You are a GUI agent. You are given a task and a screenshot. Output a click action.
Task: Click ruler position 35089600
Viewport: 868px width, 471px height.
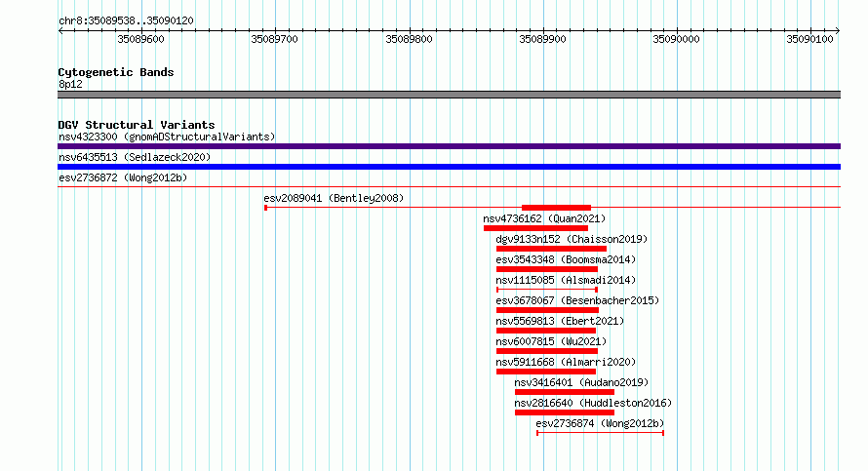click(140, 39)
